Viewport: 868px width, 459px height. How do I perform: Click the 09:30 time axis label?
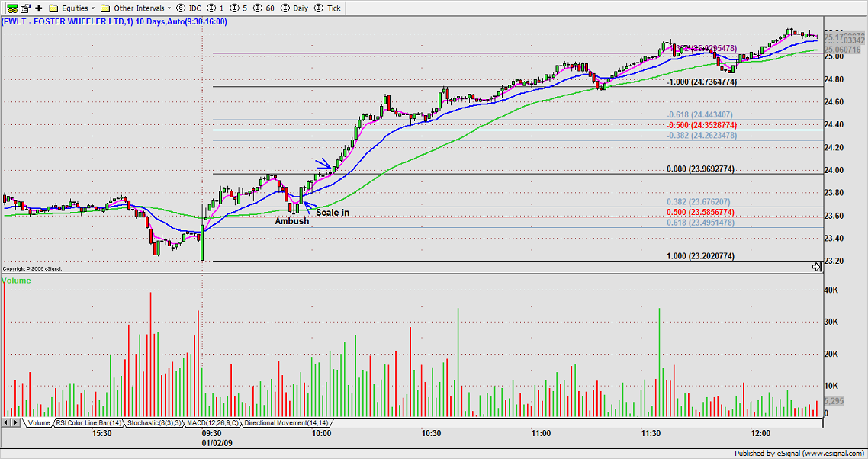pos(211,434)
